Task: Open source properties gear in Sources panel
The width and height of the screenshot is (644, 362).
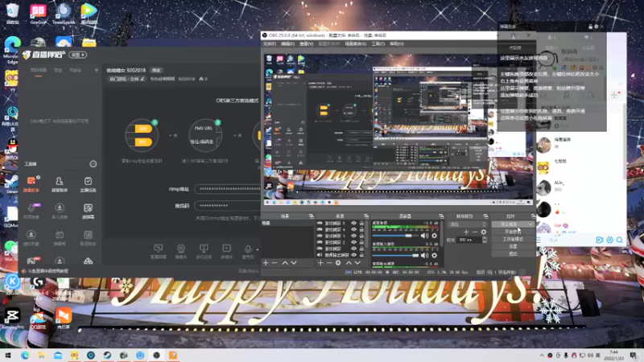Action: point(338,263)
